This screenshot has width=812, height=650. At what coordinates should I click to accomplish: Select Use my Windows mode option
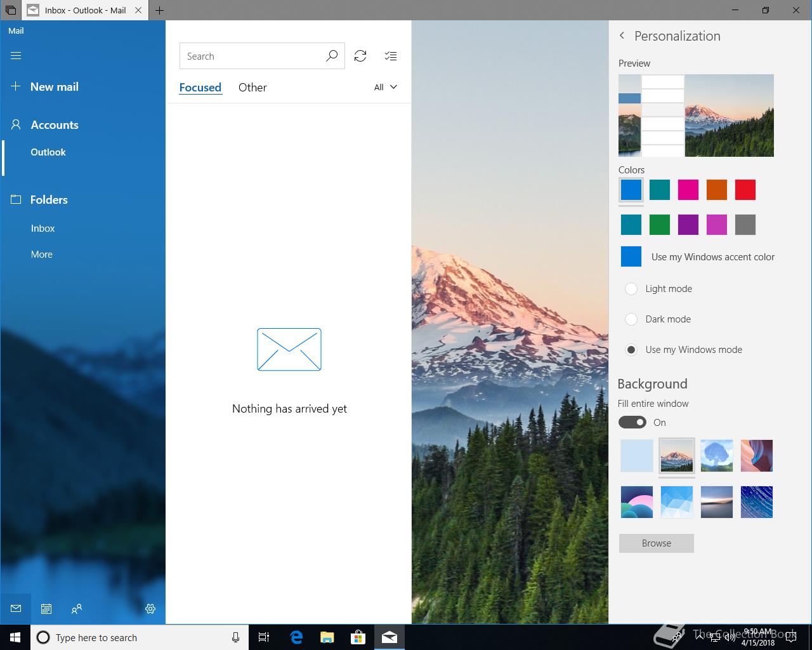pyautogui.click(x=631, y=350)
